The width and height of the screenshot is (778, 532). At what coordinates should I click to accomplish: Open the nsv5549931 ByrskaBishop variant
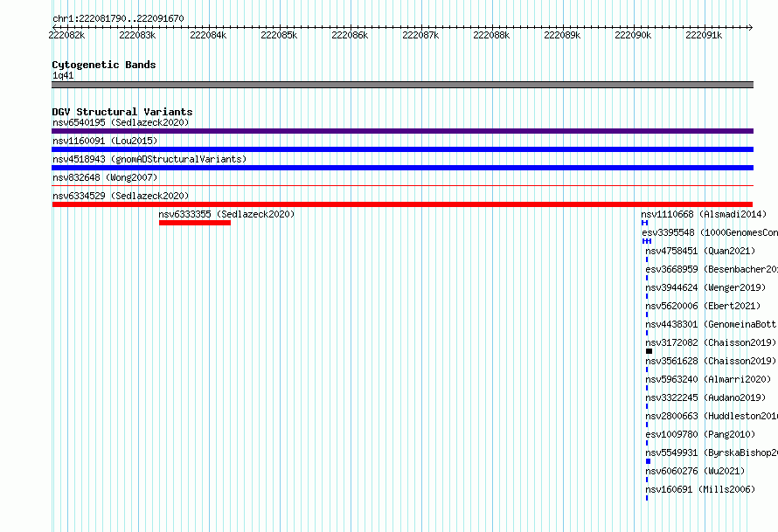click(x=712, y=453)
